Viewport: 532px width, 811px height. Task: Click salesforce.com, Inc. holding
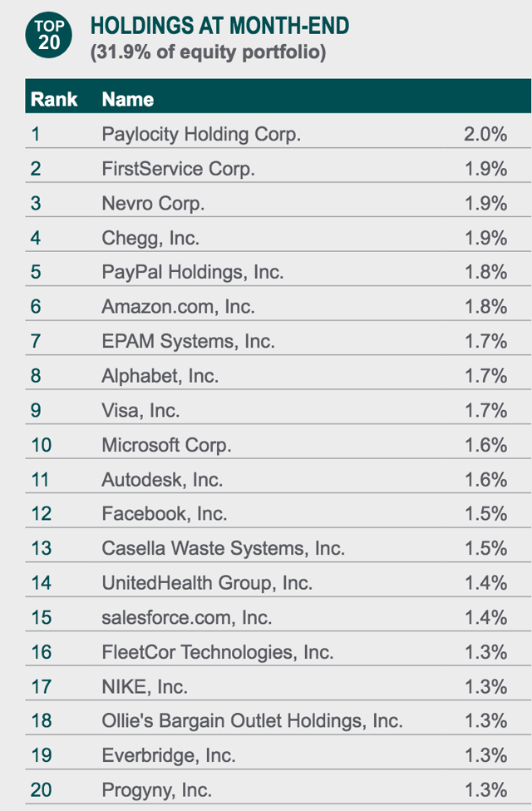187,617
